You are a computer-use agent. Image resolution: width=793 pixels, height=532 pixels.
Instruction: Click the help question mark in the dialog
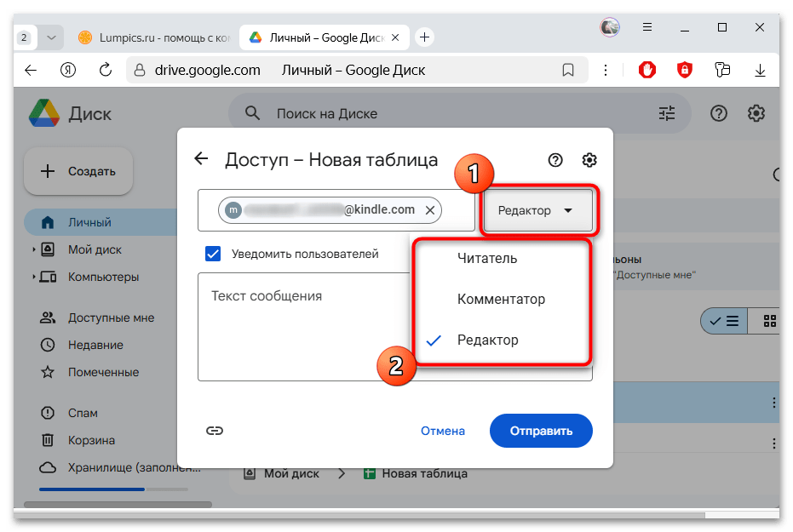555,159
